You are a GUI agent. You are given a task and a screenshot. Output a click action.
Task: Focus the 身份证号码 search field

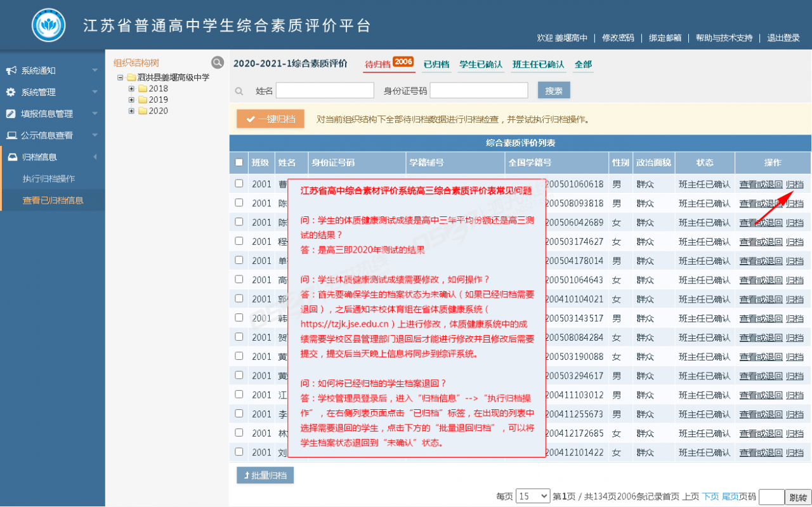(x=479, y=91)
